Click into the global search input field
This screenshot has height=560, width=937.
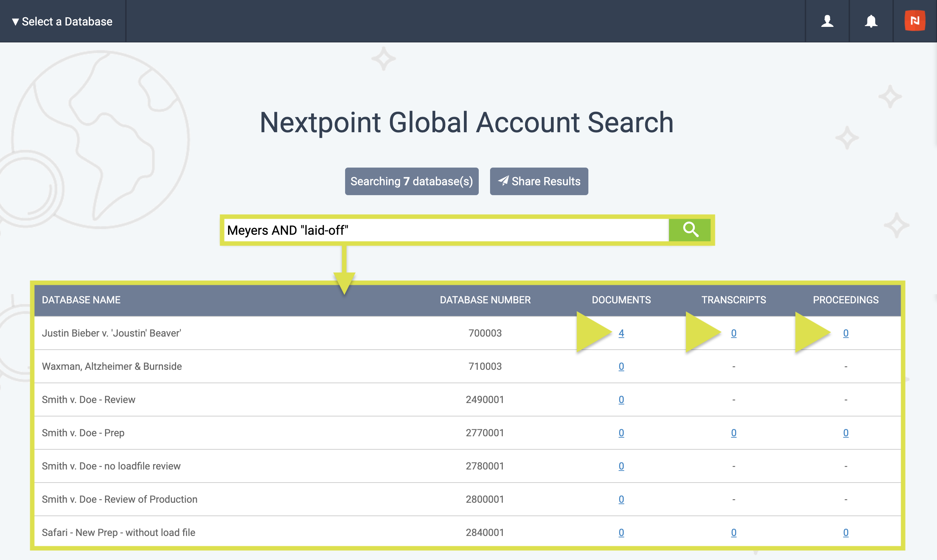point(447,230)
